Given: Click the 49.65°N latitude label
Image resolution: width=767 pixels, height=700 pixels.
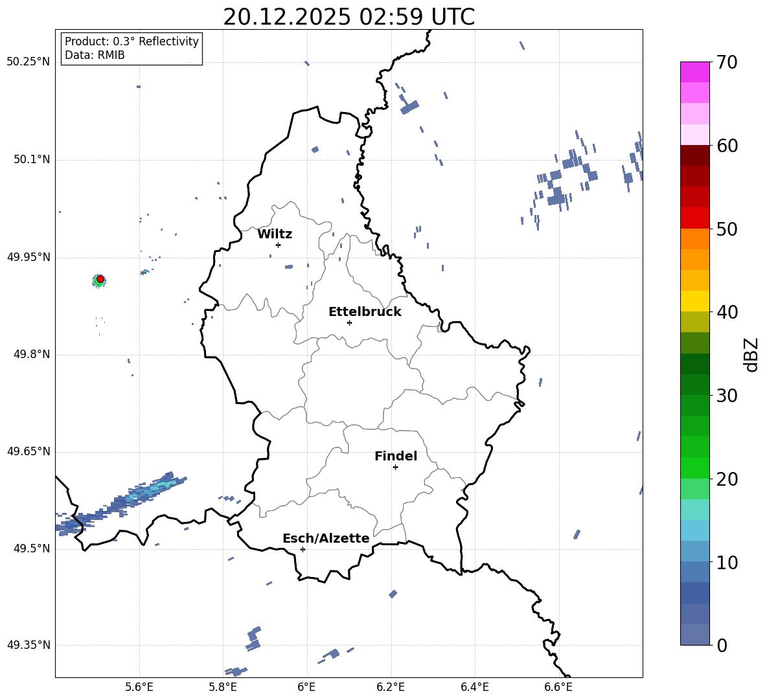Looking at the screenshot, I should coord(29,451).
